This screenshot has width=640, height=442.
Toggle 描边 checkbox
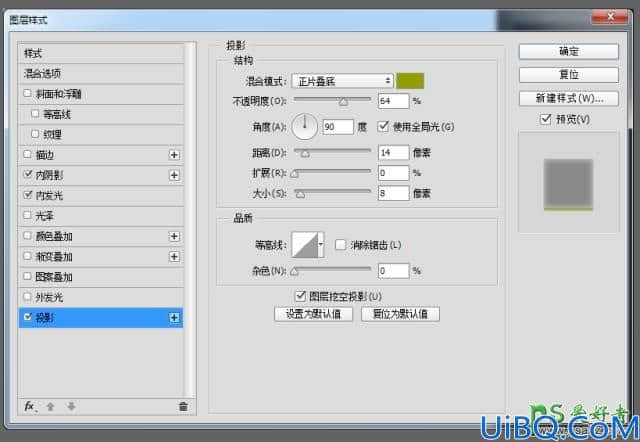click(x=27, y=154)
